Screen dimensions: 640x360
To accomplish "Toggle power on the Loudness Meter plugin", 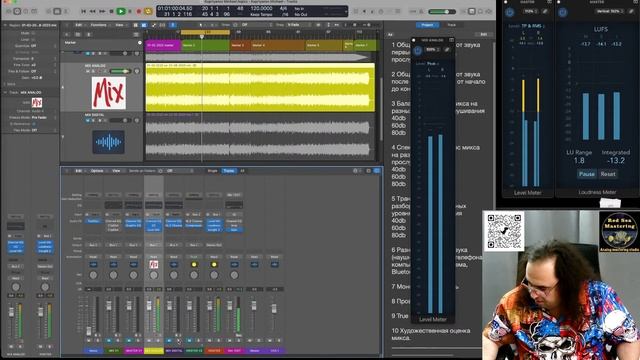I will (563, 12).
